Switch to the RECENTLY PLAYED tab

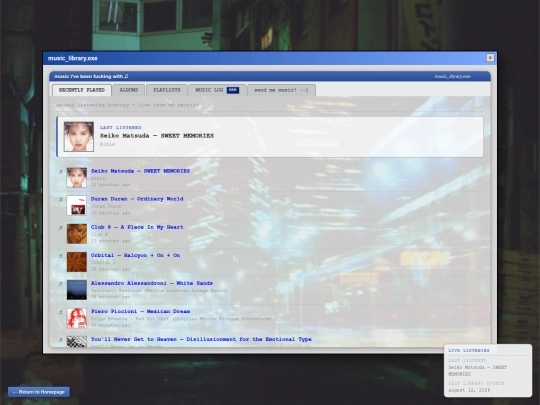click(82, 90)
